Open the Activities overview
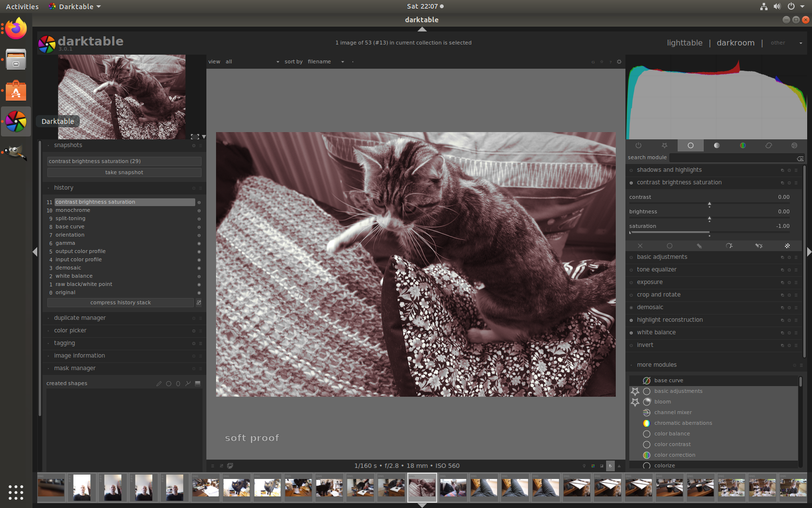Image resolution: width=812 pixels, height=508 pixels. (x=22, y=7)
